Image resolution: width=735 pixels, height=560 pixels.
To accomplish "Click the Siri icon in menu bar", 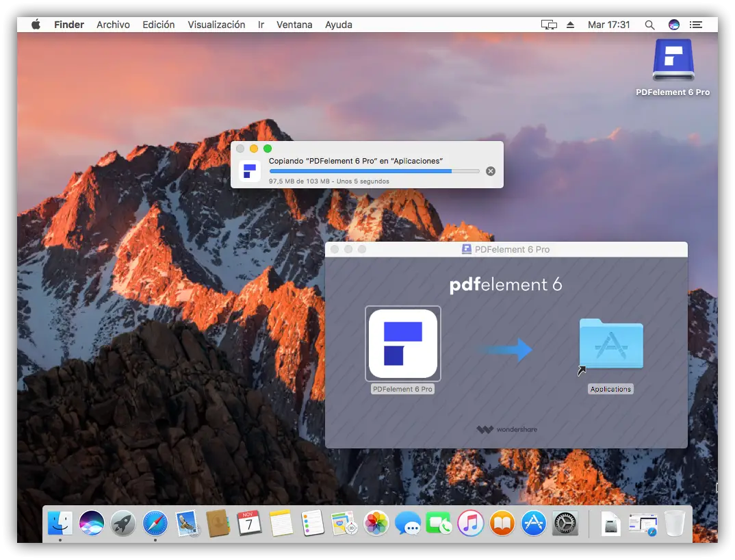I will pyautogui.click(x=673, y=25).
